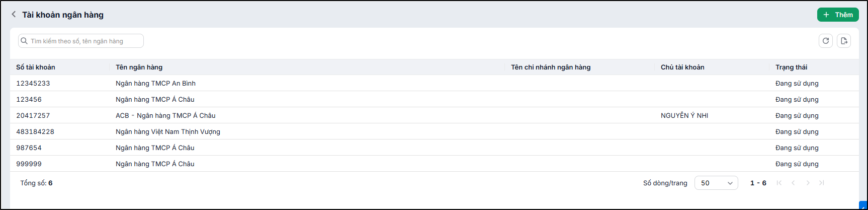The height and width of the screenshot is (210, 868).
Task: Click the search magnifier icon
Action: (24, 41)
